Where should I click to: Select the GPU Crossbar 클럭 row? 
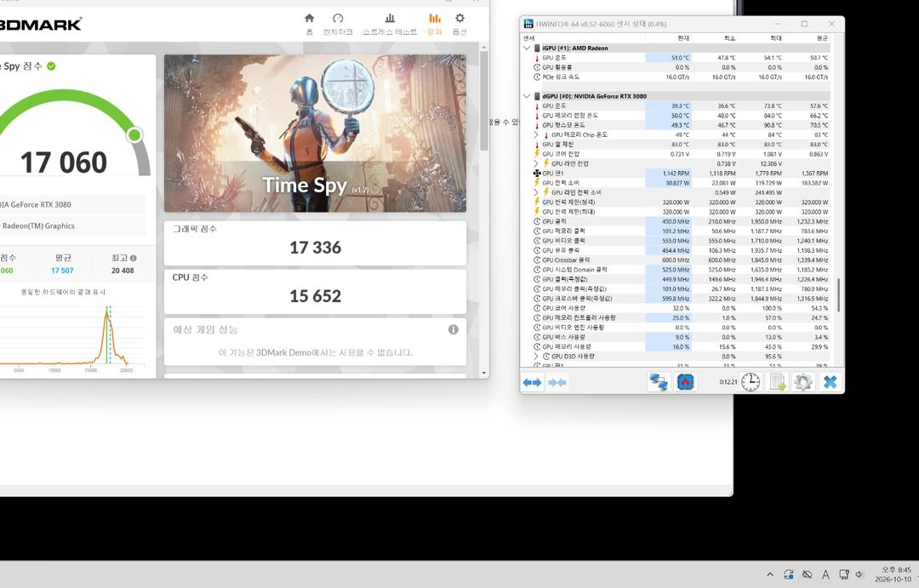tap(680, 260)
